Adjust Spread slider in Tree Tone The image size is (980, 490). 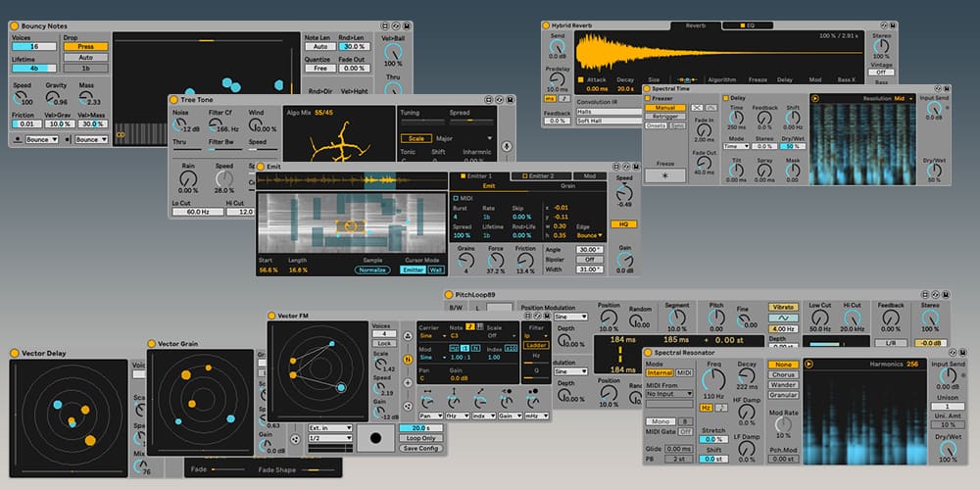(470, 121)
